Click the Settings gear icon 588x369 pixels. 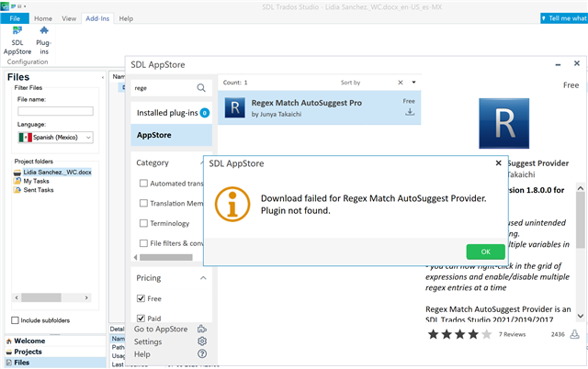tap(202, 341)
